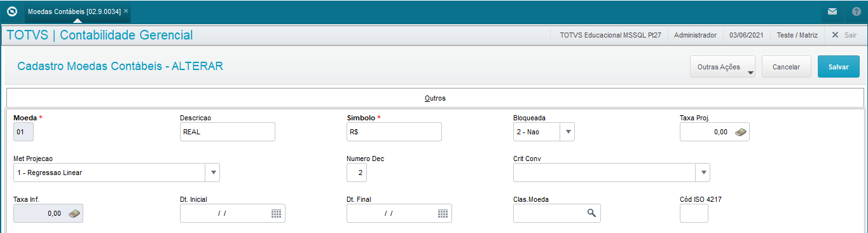
Task: Expand the Met Projecao dropdown
Action: (213, 173)
